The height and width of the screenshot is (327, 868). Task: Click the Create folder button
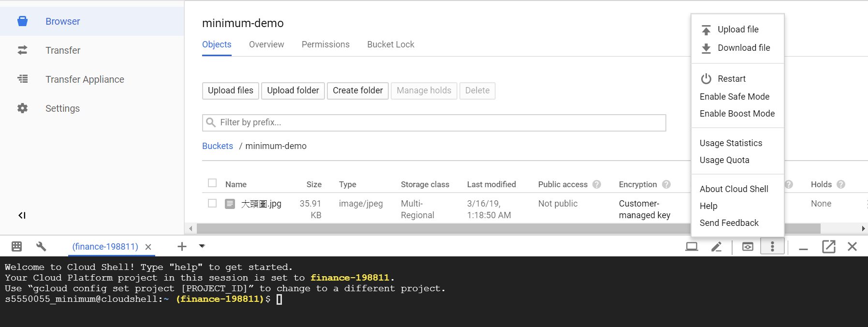[358, 90]
